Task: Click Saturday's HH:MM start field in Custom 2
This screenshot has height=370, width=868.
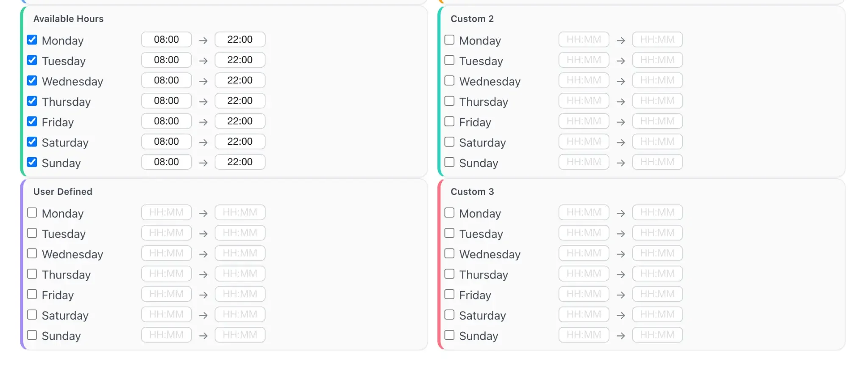Action: (583, 141)
